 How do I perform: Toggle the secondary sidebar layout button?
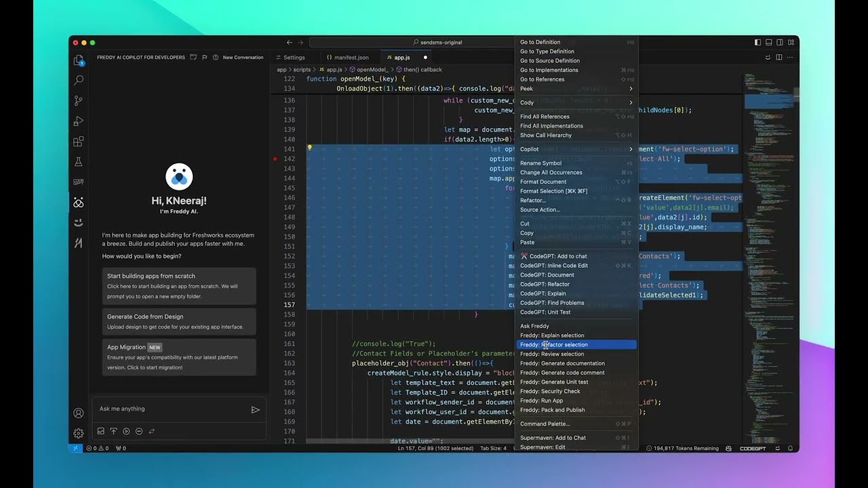[780, 42]
